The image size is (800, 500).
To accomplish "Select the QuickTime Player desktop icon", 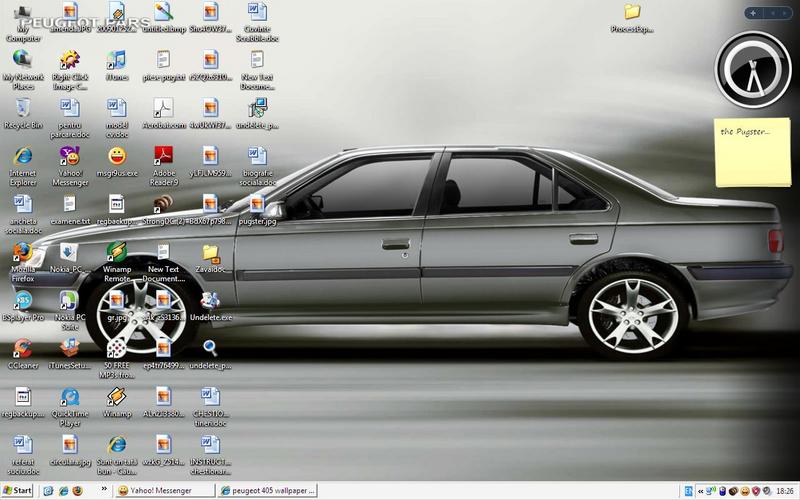I will point(70,407).
